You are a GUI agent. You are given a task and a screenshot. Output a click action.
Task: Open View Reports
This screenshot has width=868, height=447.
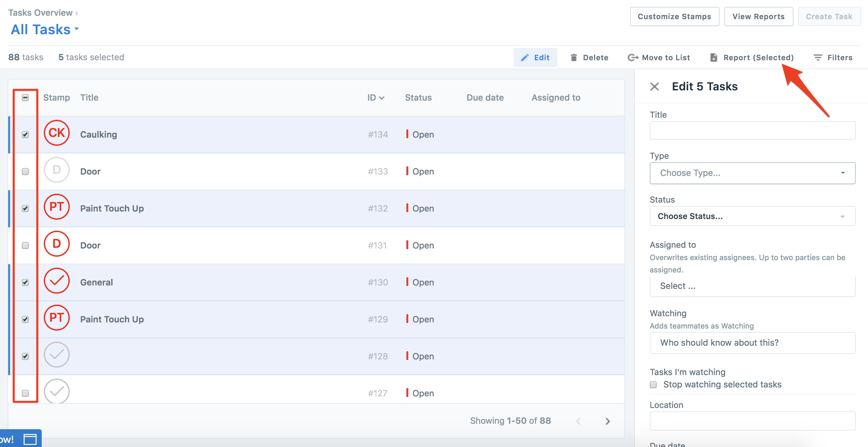[758, 16]
